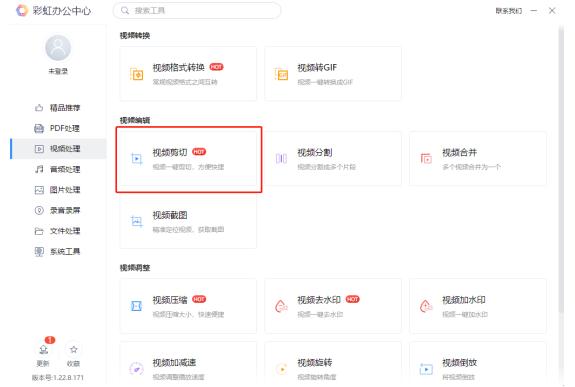Screen dimensions: 575x387
Task: Go to 图片处理 category
Action: click(x=58, y=190)
